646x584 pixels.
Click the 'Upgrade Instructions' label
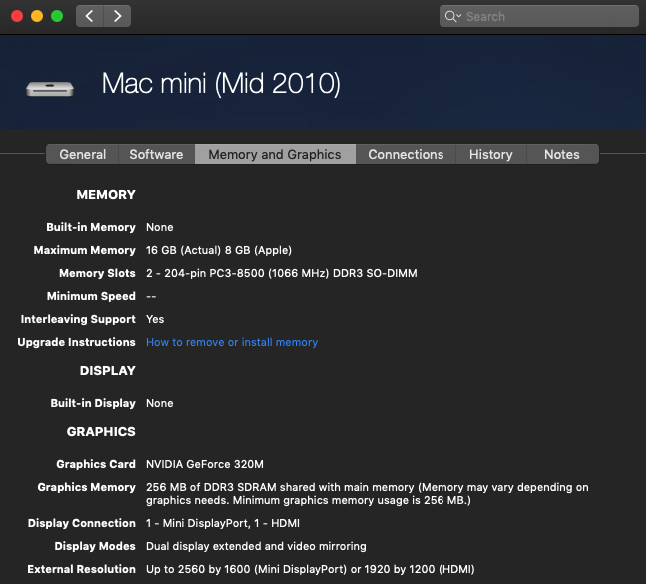[76, 342]
